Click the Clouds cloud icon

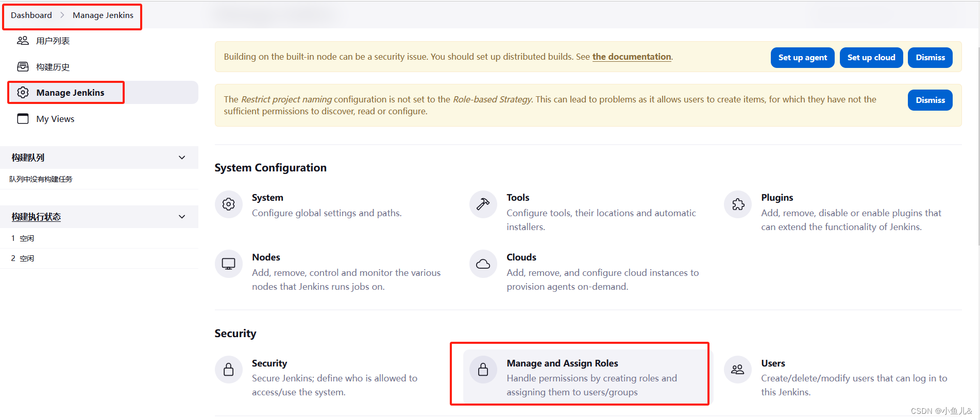click(x=483, y=264)
